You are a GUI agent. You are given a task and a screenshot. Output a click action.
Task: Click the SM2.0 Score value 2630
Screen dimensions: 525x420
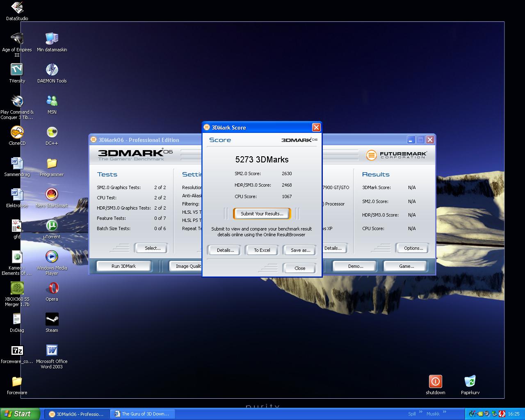287,173
